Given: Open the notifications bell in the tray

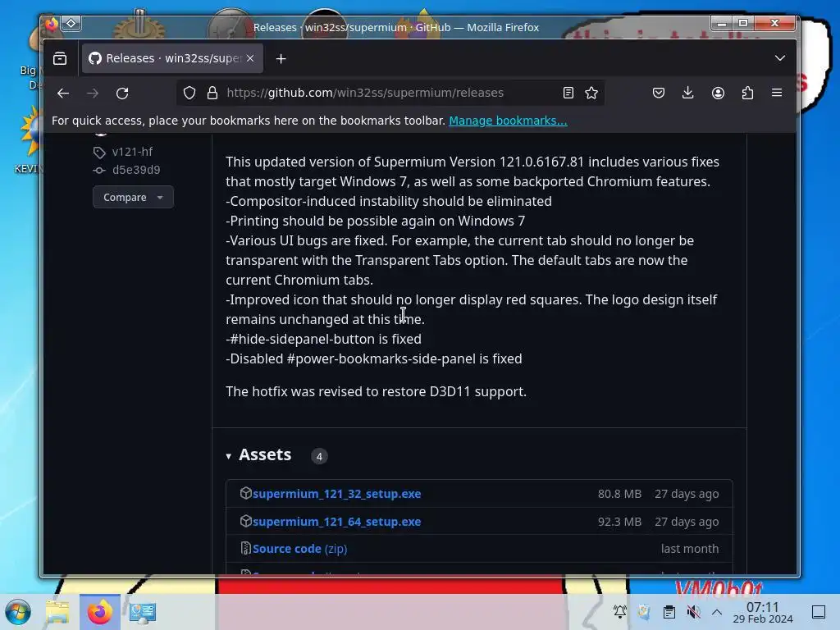Looking at the screenshot, I should 620,612.
